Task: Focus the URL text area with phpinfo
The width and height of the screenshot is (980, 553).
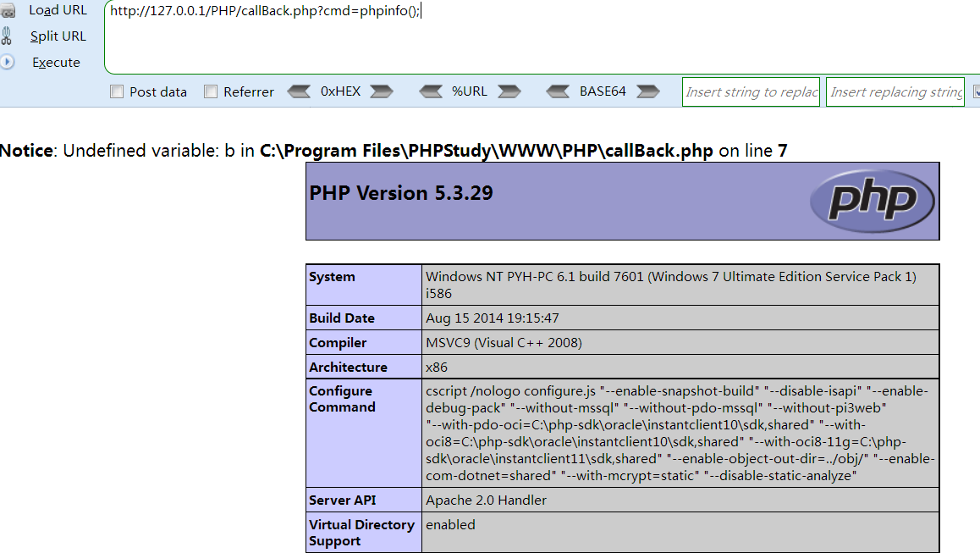Action: [x=542, y=37]
